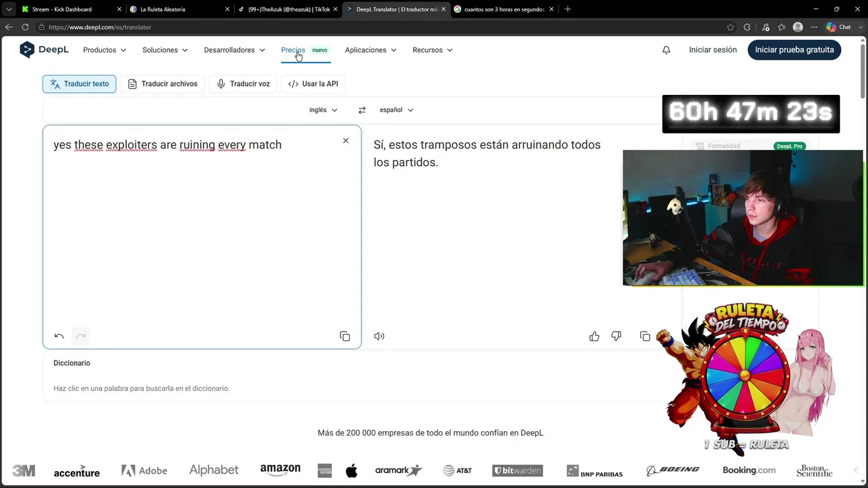Click the Ruleta del Tiempo wheel overlay
The image size is (868, 488).
pos(746,376)
